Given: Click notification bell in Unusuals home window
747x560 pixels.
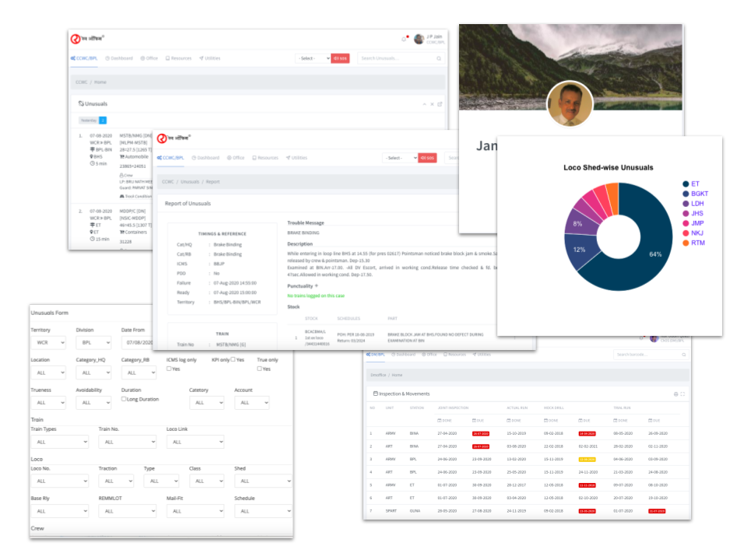Looking at the screenshot, I should (405, 39).
